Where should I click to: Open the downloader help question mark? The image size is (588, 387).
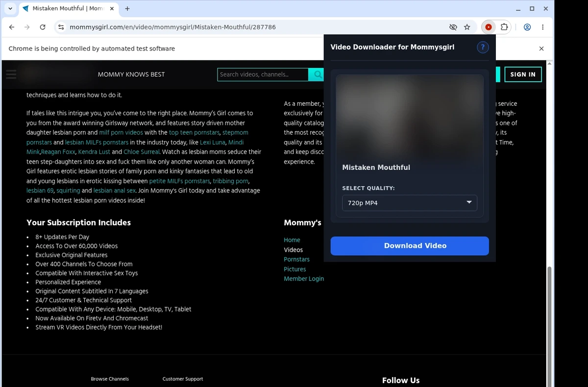pos(483,47)
